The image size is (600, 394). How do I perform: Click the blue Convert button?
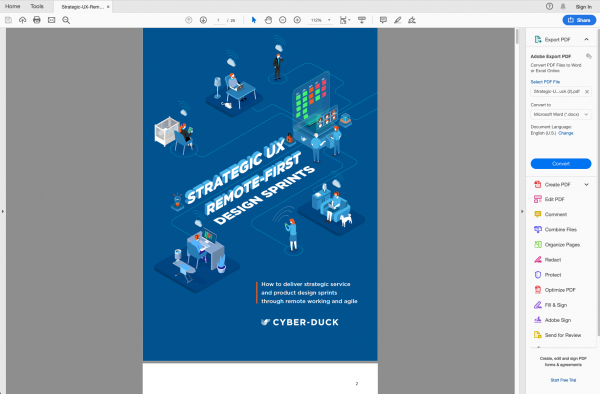tap(561, 164)
